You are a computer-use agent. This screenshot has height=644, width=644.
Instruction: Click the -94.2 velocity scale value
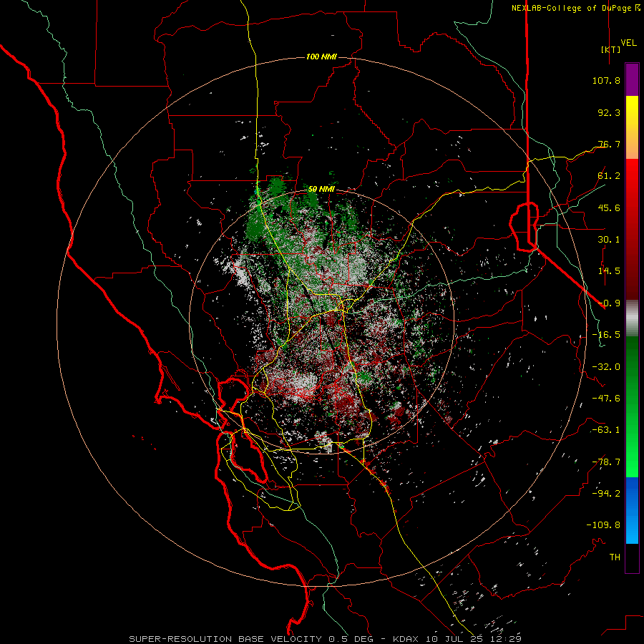tap(606, 494)
